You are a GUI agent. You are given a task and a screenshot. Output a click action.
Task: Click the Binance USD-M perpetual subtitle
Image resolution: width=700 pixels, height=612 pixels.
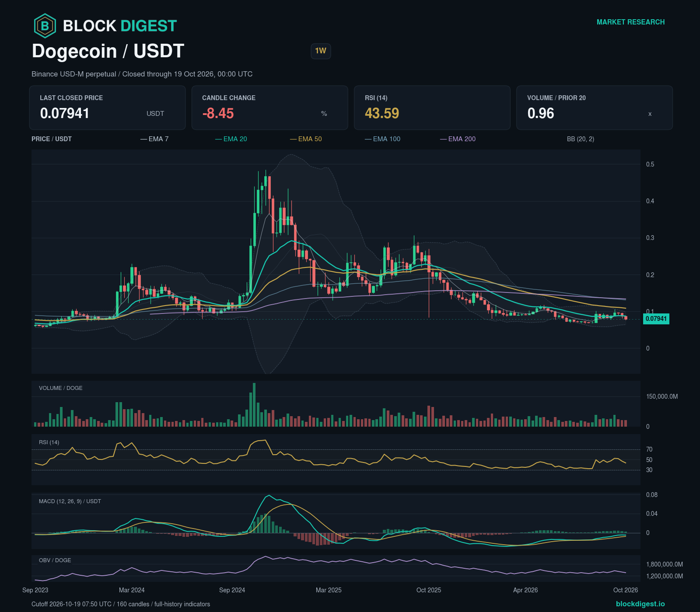tap(142, 74)
